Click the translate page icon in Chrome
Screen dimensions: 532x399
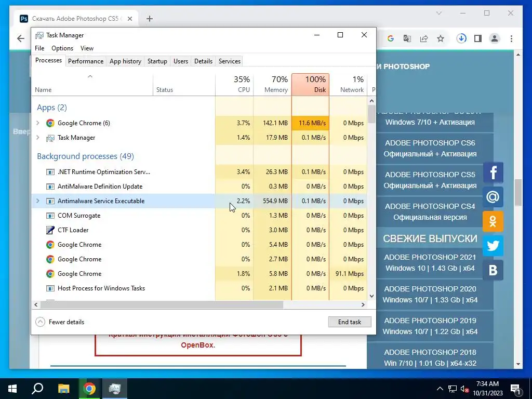click(407, 38)
